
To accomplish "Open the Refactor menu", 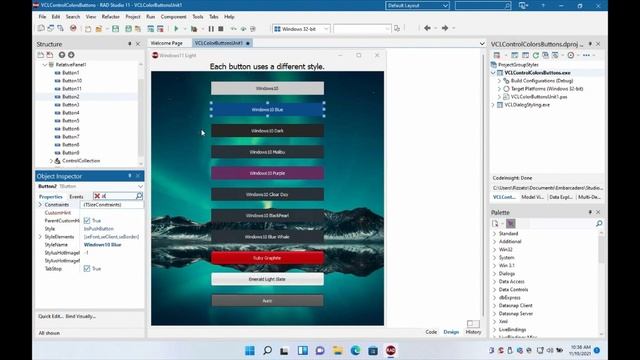I will tap(111, 17).
